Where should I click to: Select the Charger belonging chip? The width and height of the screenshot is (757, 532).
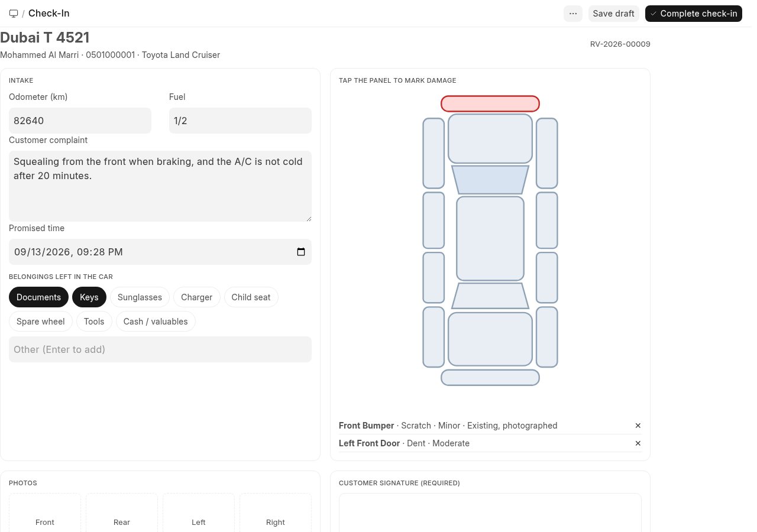tap(197, 297)
